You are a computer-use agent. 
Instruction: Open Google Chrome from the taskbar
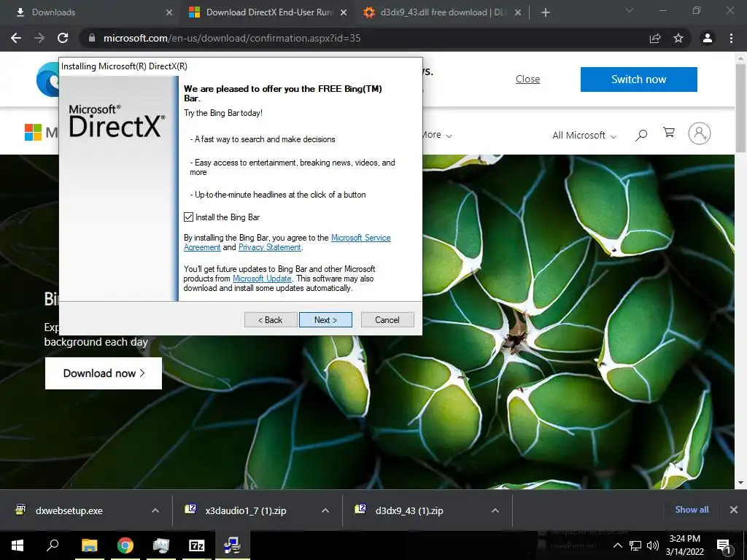coord(125,545)
